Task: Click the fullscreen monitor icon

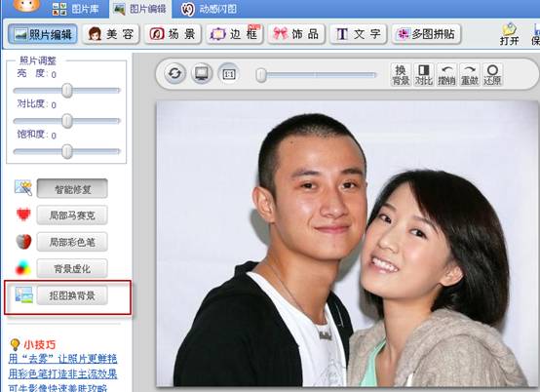Action: click(202, 73)
